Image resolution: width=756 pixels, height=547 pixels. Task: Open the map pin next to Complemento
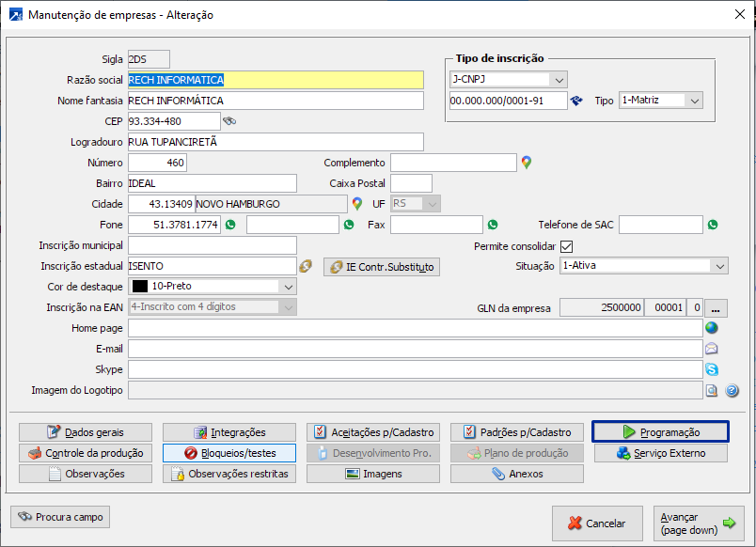[527, 163]
